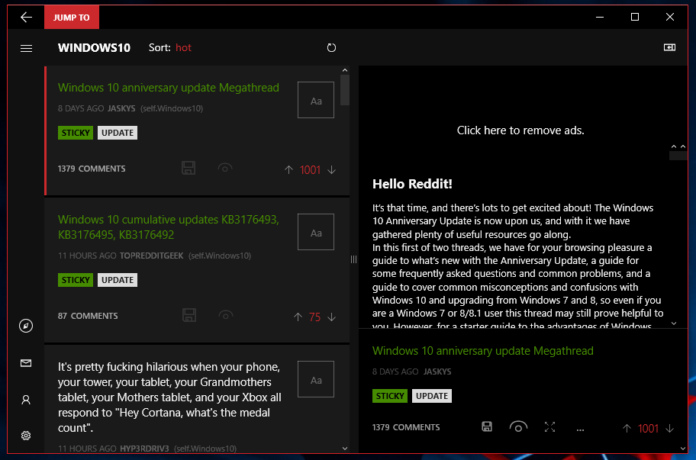Save post in detail pane
The height and width of the screenshot is (460, 696).
487,427
